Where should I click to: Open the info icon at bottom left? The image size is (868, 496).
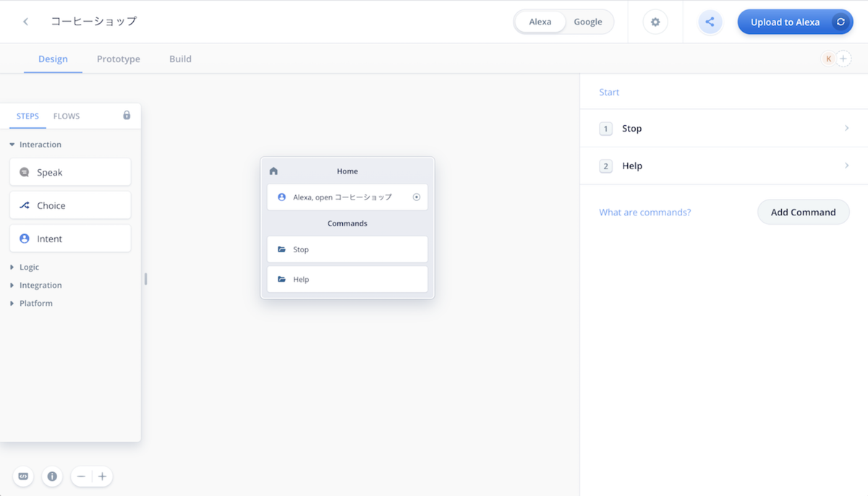(x=52, y=476)
